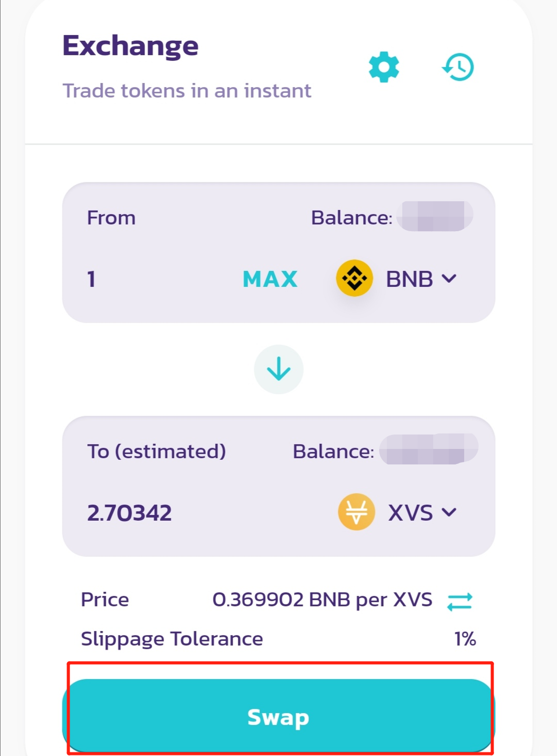Click the Exchange heading
Screen dimensions: 557x756
[x=130, y=46]
